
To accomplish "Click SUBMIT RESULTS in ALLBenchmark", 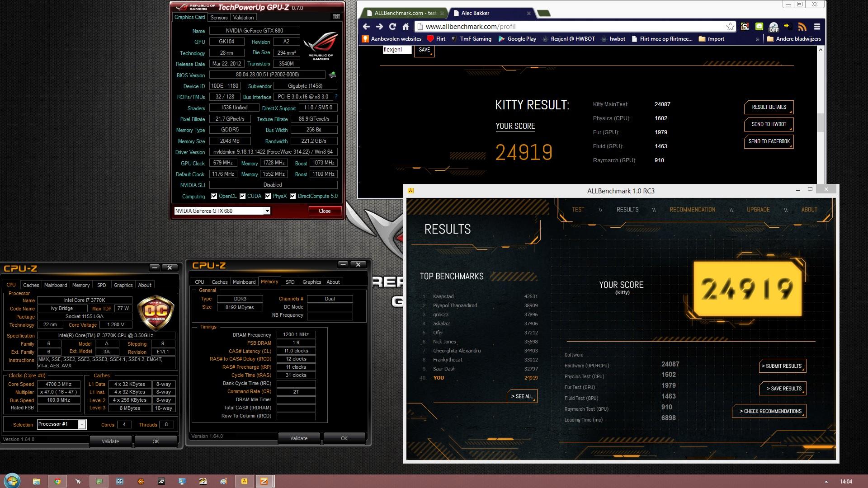I will (x=783, y=366).
